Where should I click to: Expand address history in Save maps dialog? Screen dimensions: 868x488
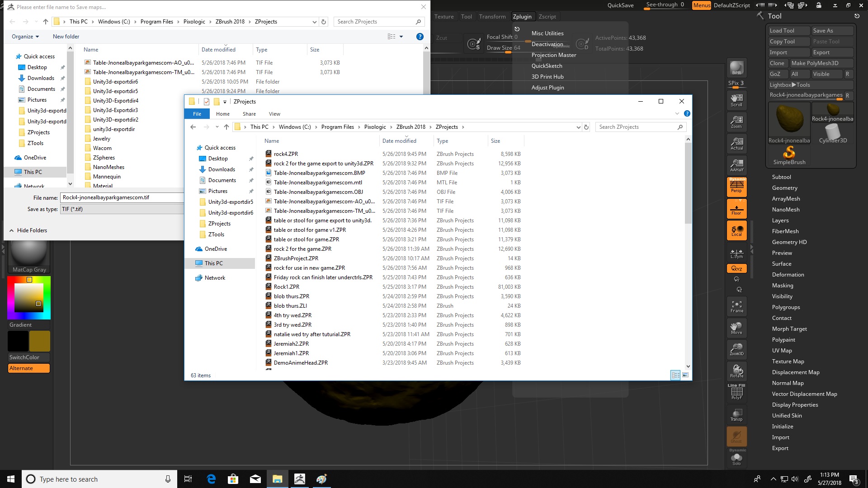pyautogui.click(x=315, y=22)
